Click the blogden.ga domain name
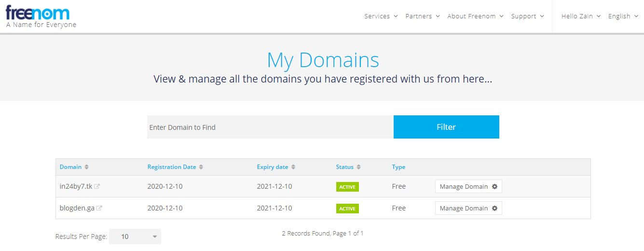644x251 pixels. pyautogui.click(x=77, y=208)
